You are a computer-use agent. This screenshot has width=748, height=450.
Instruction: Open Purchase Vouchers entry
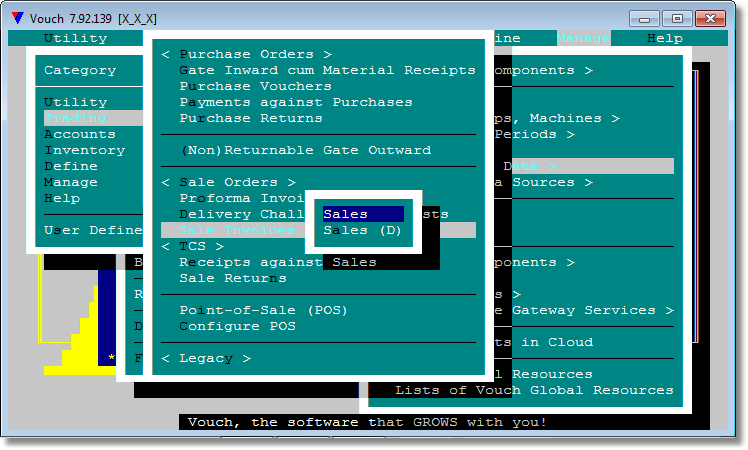coord(255,86)
